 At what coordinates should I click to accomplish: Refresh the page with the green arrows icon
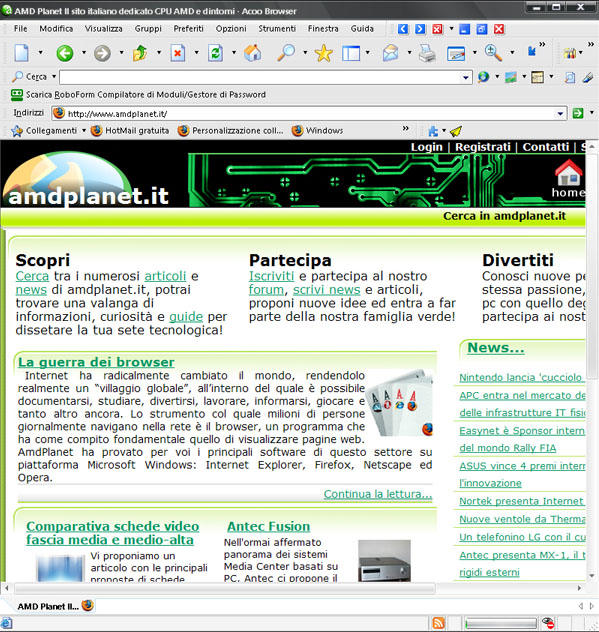[215, 53]
